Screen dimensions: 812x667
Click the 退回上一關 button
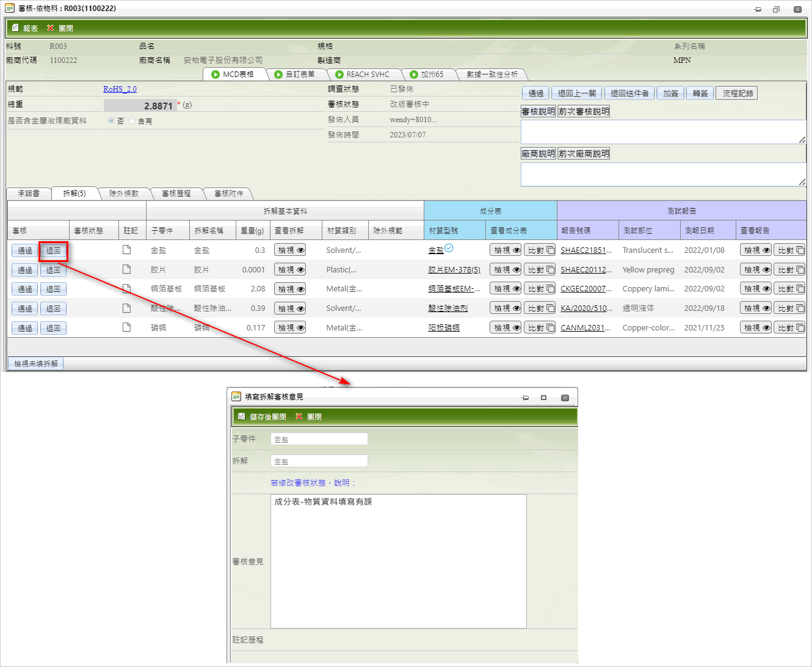click(577, 93)
